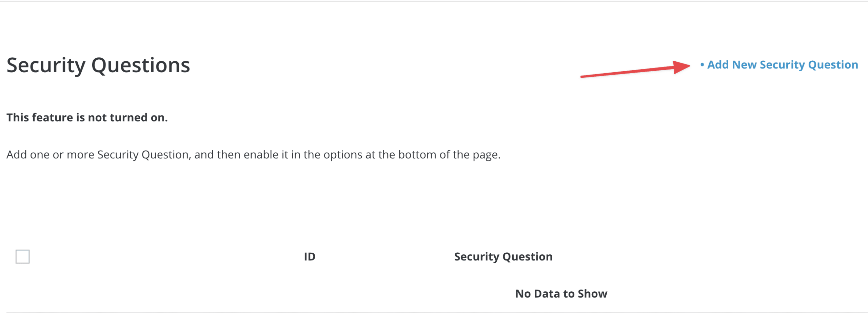Click the word "New" in the add link
Viewport: 868px width, 313px height.
(744, 64)
